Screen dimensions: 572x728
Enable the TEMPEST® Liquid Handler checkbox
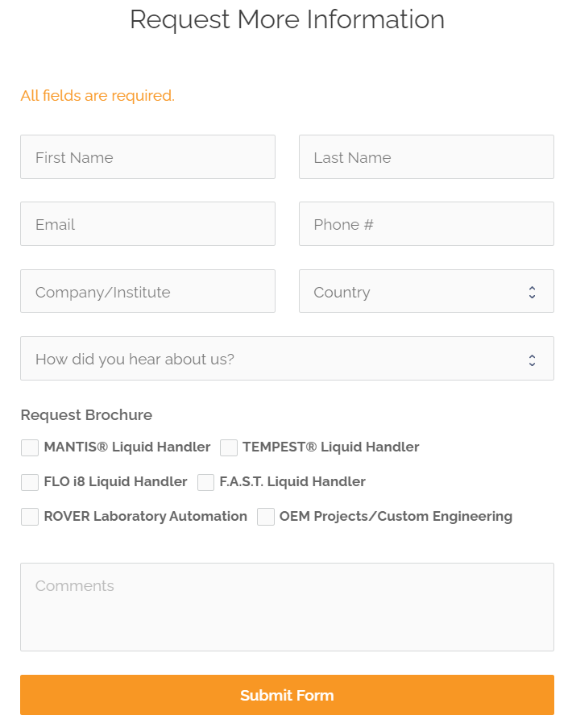click(229, 447)
